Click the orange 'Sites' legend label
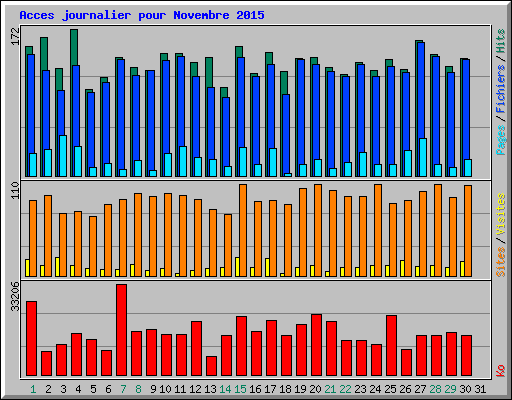512x400 pixels. (x=501, y=262)
